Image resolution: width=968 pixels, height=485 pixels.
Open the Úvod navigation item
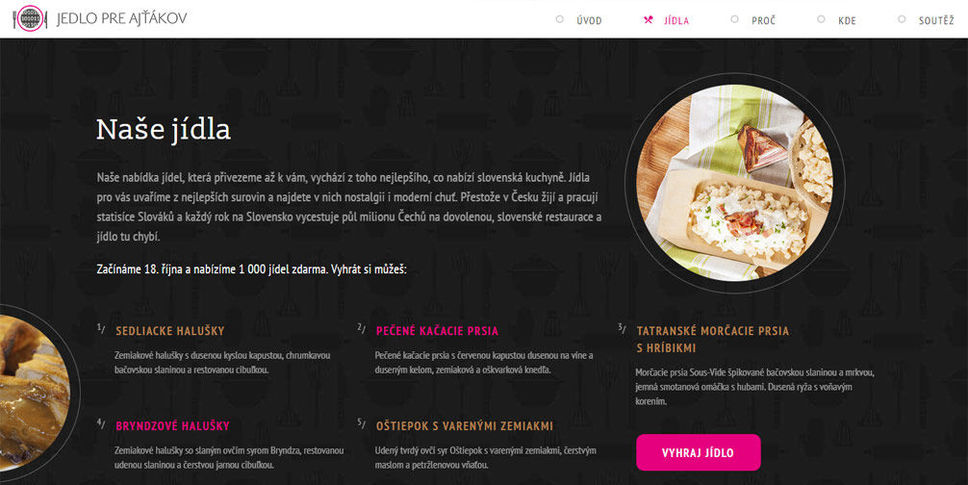pos(589,20)
